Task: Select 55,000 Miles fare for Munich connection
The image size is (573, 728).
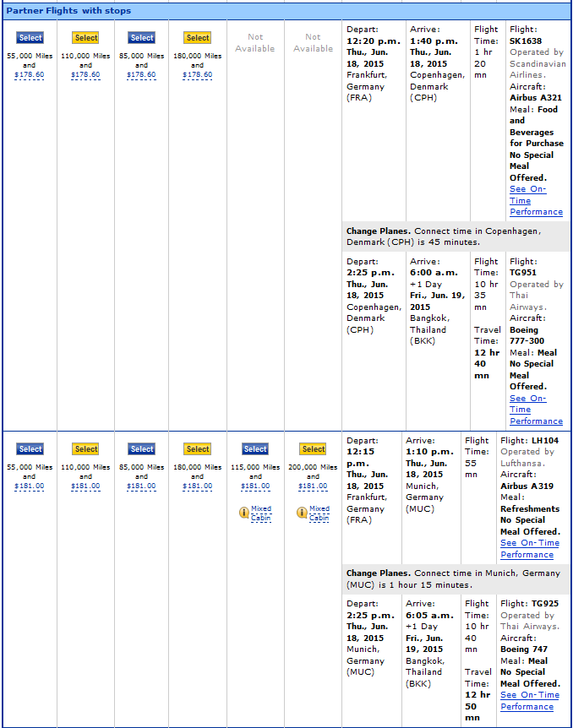Action: click(30, 449)
